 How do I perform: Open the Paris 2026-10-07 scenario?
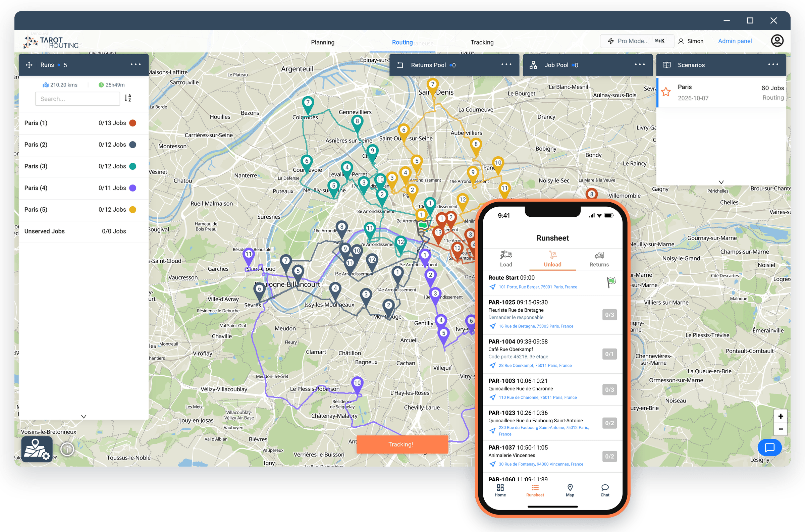click(x=721, y=92)
